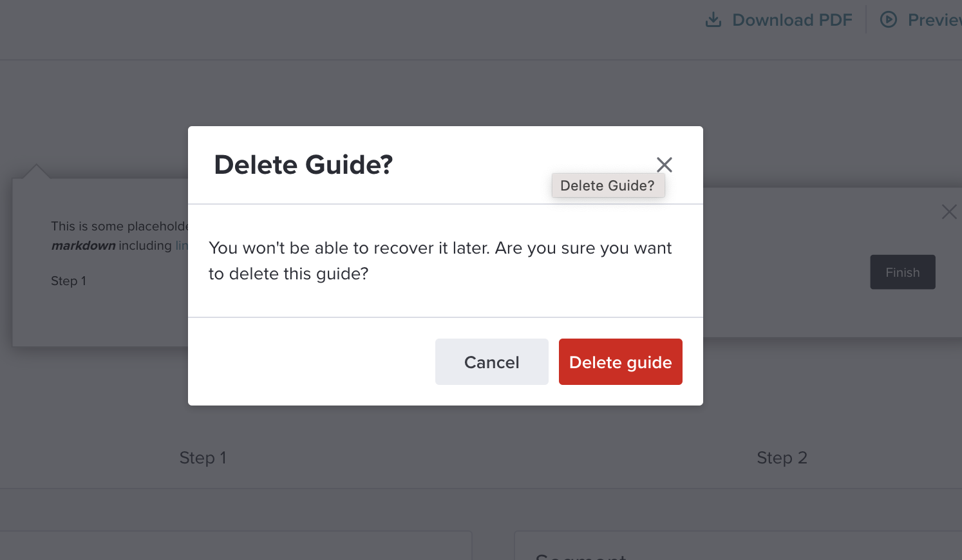The width and height of the screenshot is (962, 560).
Task: Click the download arrow icon
Action: (713, 20)
